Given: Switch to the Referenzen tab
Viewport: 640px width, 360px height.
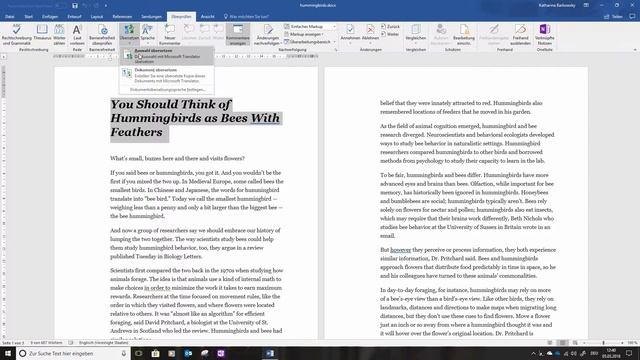Looking at the screenshot, I should tap(122, 17).
